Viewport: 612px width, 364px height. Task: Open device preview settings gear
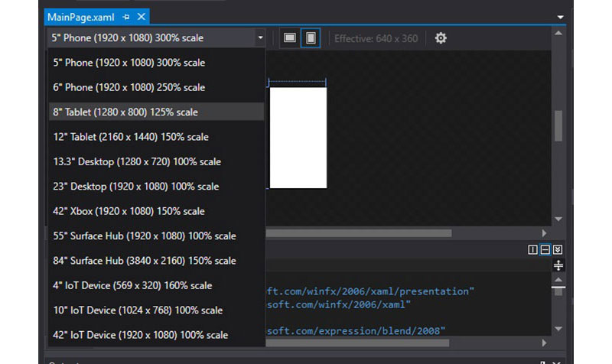click(x=441, y=37)
